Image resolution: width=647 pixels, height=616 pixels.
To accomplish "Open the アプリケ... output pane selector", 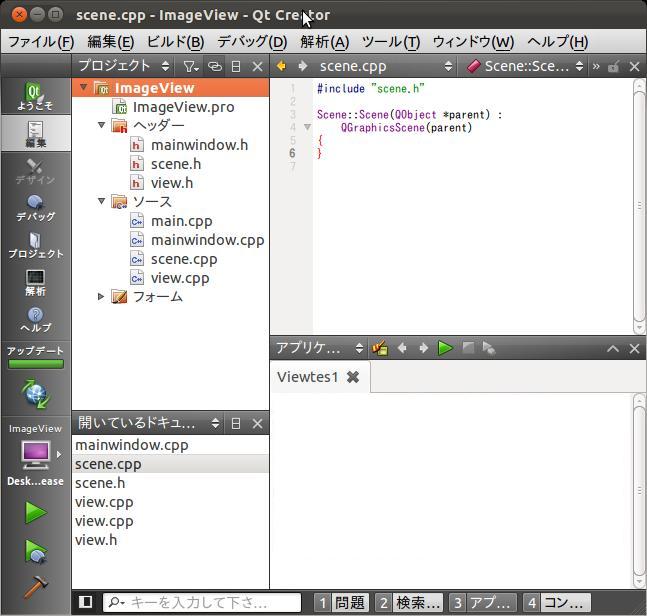I will click(x=319, y=348).
